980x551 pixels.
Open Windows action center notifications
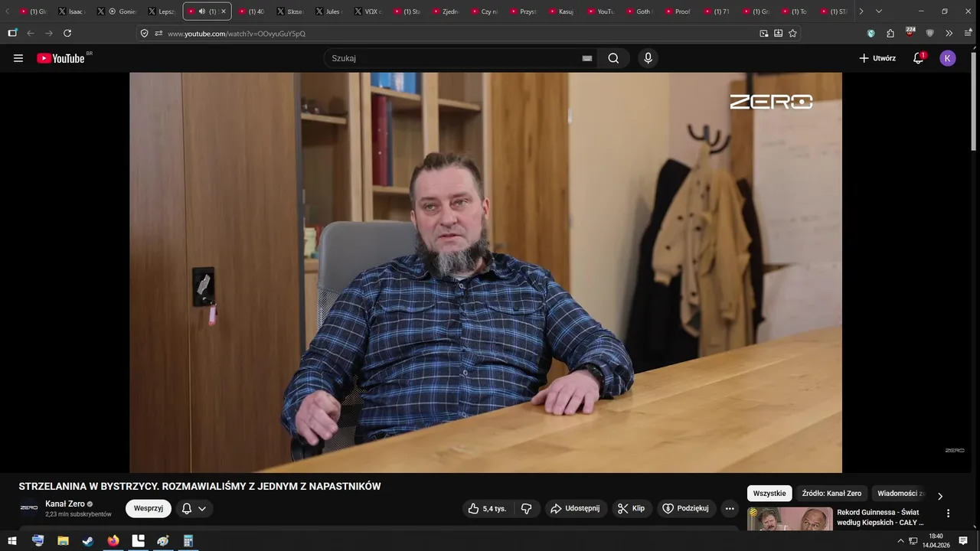coord(963,541)
